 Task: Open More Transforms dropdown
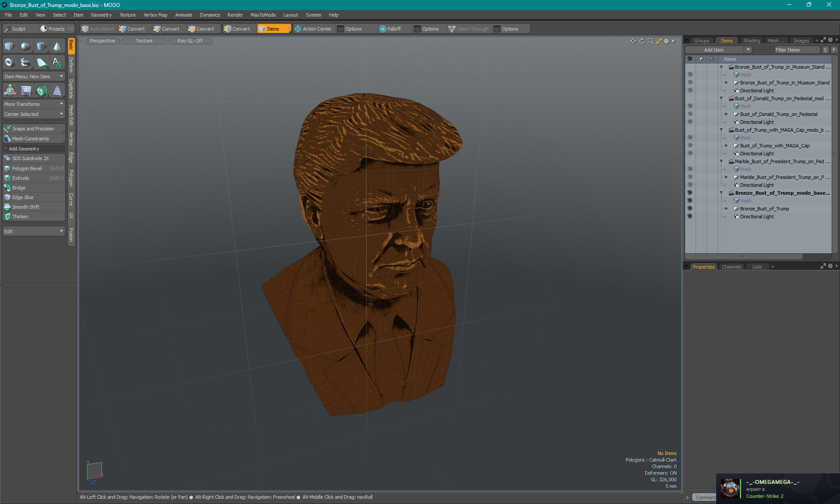34,104
